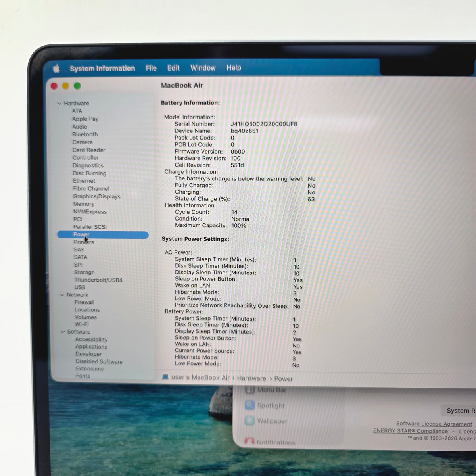
Task: Close the System Information window
Action: click(54, 86)
